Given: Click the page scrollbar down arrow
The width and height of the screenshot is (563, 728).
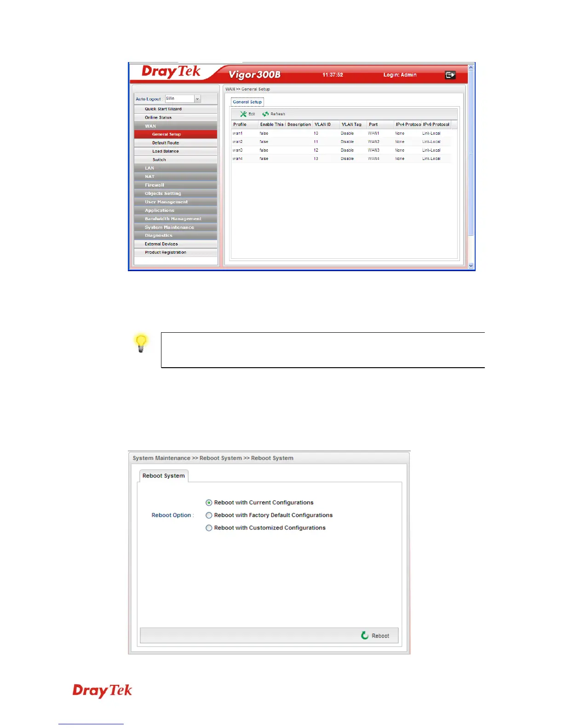Looking at the screenshot, I should (x=471, y=266).
